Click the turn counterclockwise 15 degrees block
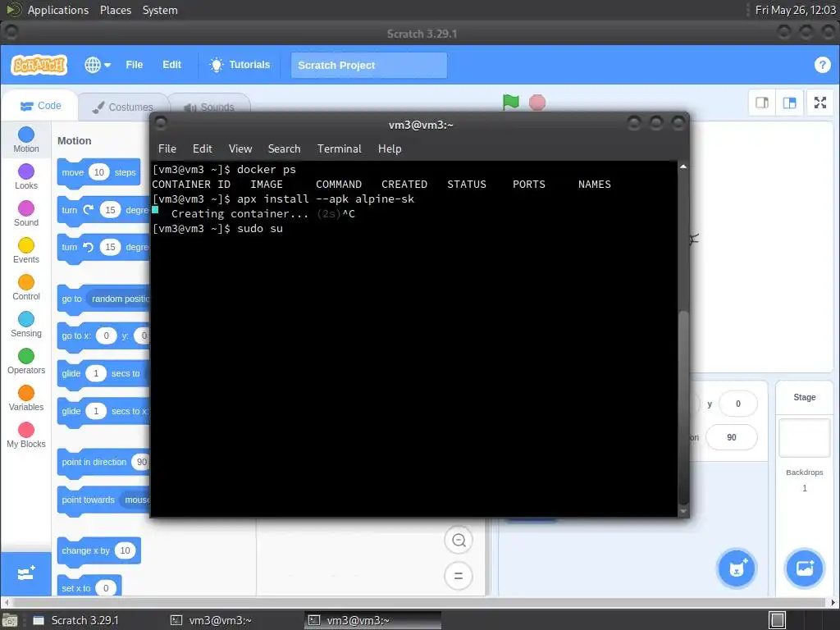The image size is (840, 630). (x=103, y=247)
